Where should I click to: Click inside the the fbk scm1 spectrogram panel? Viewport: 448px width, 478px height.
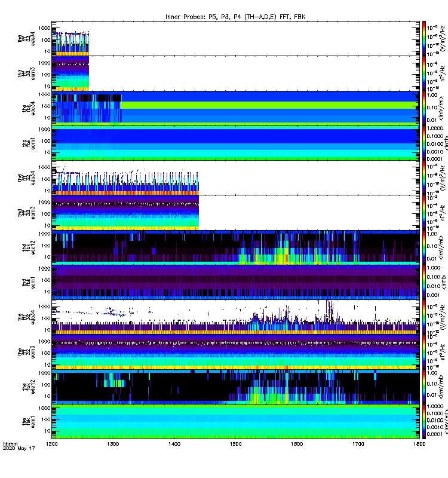[235, 422]
